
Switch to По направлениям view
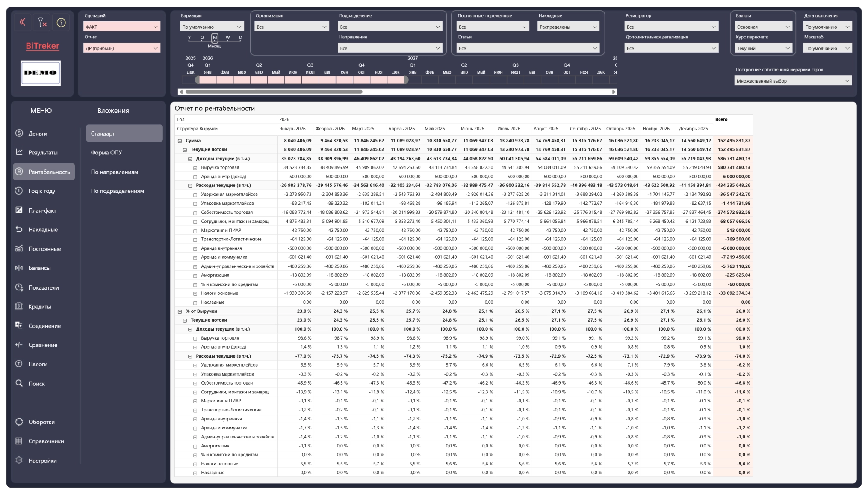[x=114, y=172]
